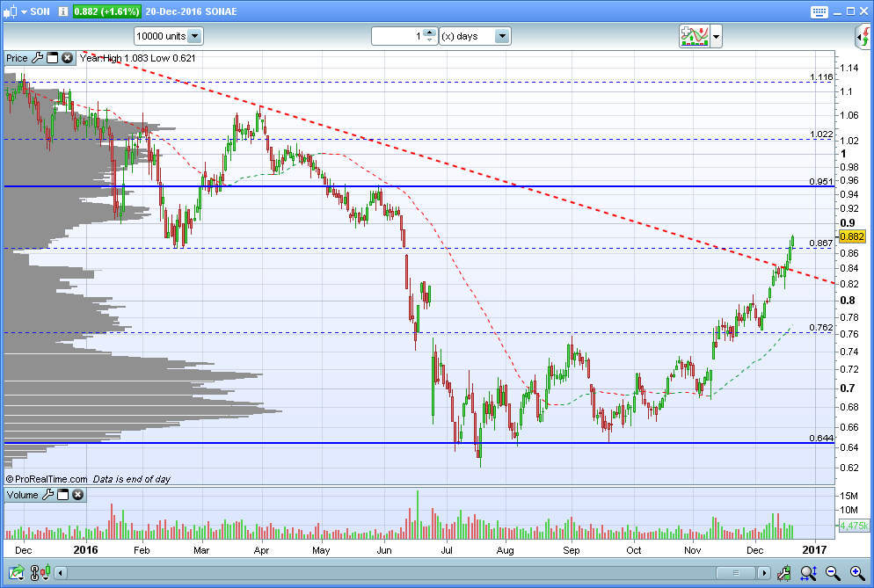The image size is (874, 588).
Task: Click the horizontal zoom fit magnifier icon
Action: coord(808,572)
